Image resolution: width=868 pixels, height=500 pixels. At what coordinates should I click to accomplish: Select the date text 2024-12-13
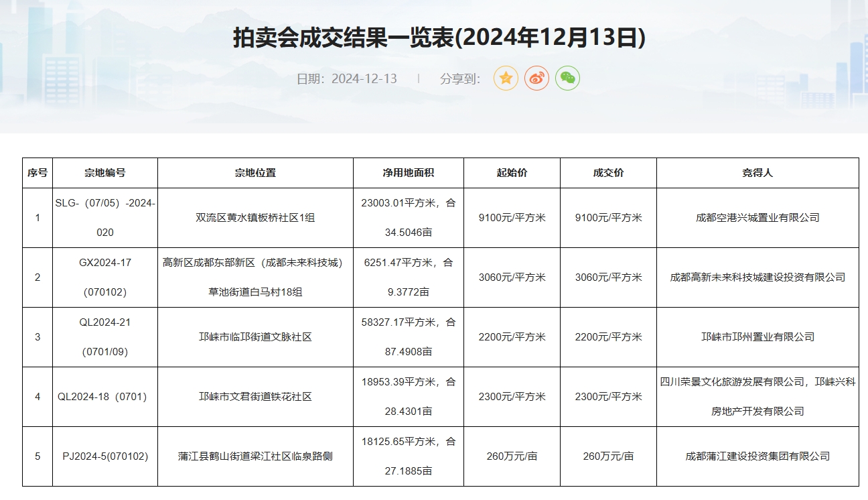[364, 78]
